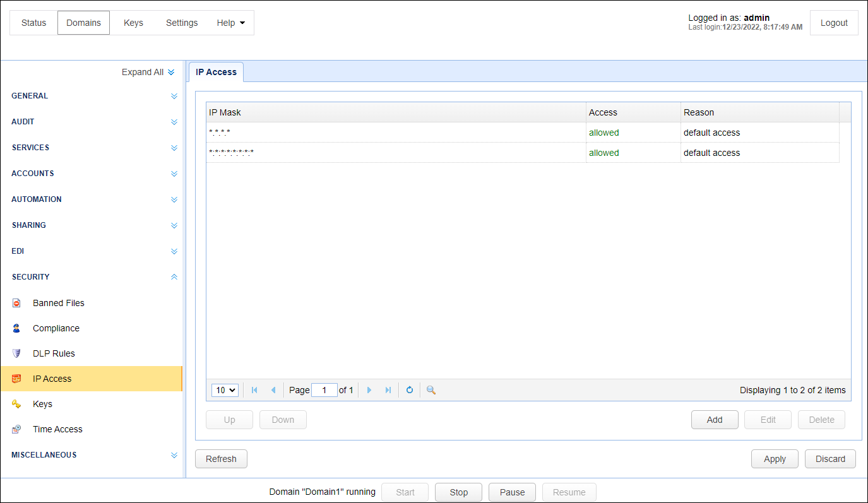Click the Keys icon in sidebar
868x503 pixels.
tap(16, 404)
